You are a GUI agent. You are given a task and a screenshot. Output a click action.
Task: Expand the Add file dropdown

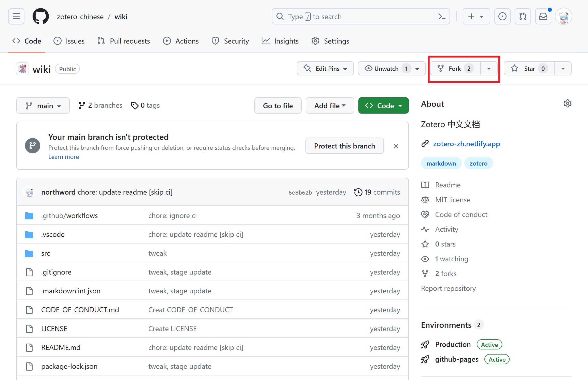pyautogui.click(x=330, y=106)
